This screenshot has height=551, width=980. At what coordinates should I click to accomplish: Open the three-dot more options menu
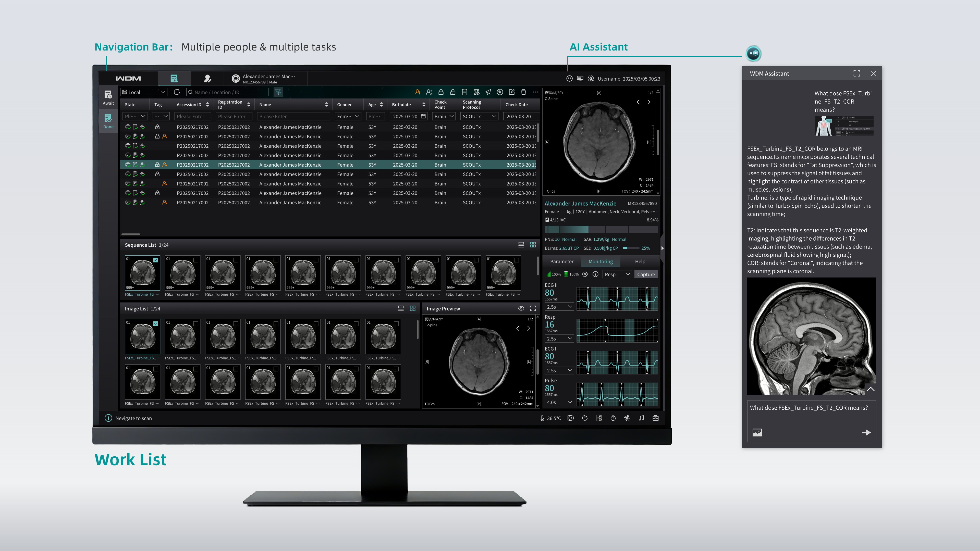click(x=535, y=92)
